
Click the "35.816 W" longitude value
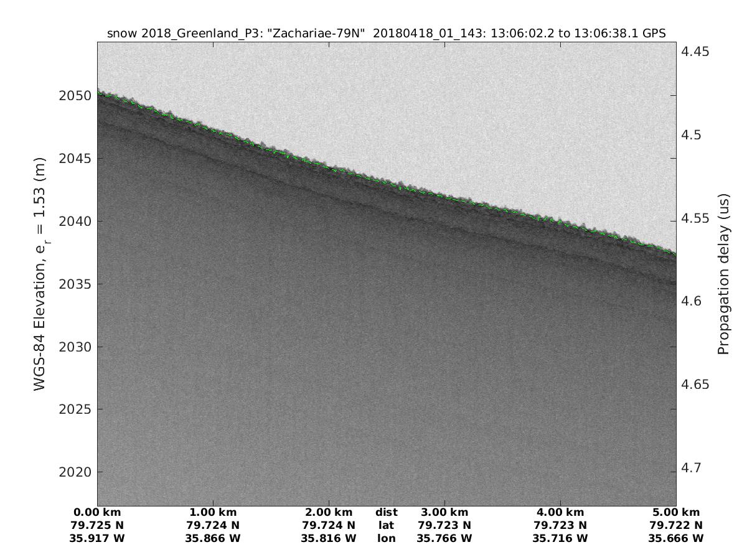tap(329, 539)
